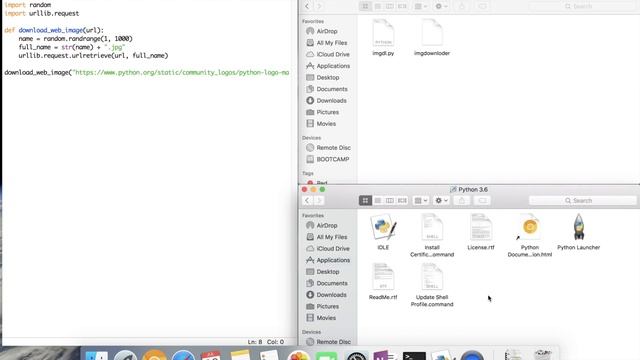Focus the Search field in the imgdl.py window
640x360 pixels.
tap(582, 6)
